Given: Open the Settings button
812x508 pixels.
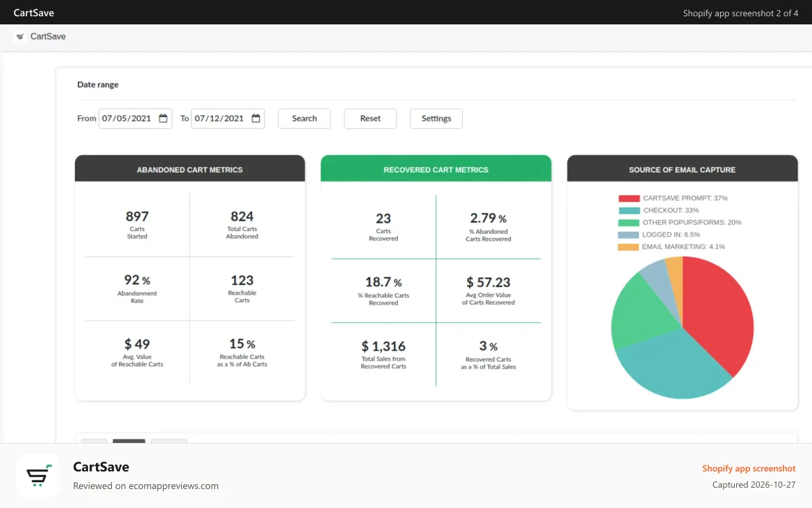Looking at the screenshot, I should 436,119.
